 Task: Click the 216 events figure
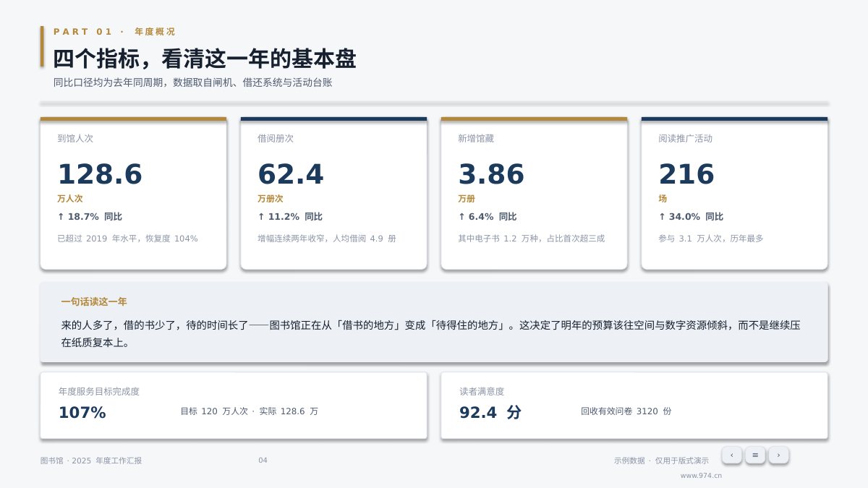point(686,175)
